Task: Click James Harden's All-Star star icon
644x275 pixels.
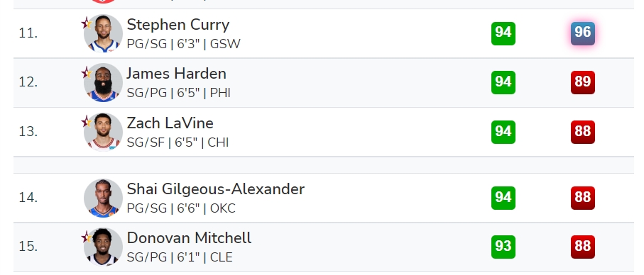Action: [x=86, y=72]
